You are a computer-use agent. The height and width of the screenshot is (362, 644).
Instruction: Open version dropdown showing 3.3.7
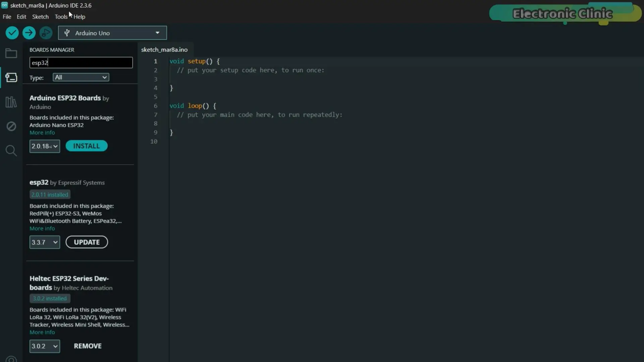(45, 242)
